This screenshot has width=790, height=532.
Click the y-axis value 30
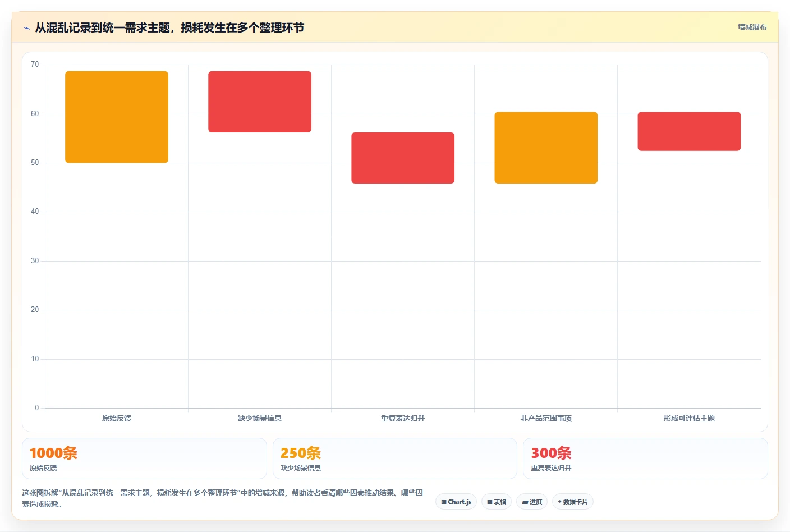[x=35, y=261]
